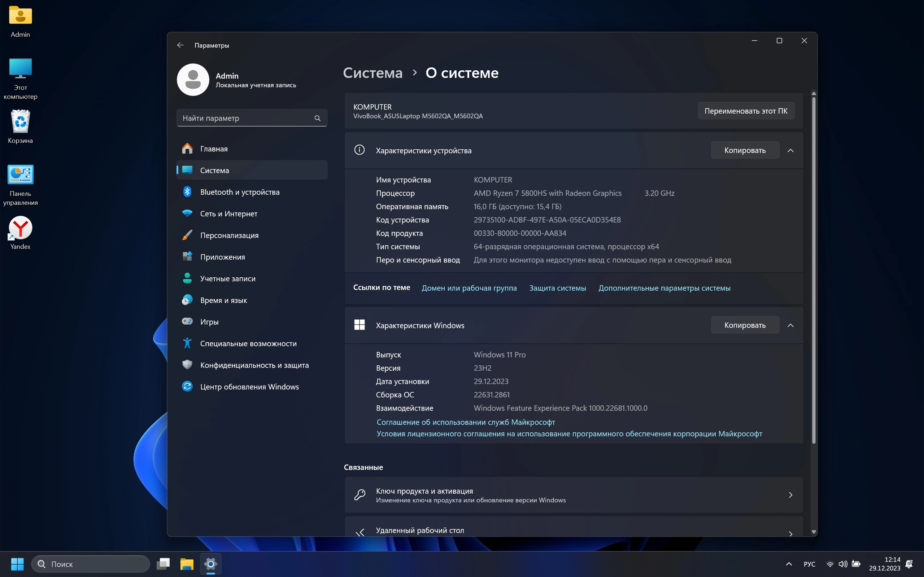This screenshot has width=924, height=577.
Task: Click the search magnifier in Найти параметр
Action: pos(317,118)
